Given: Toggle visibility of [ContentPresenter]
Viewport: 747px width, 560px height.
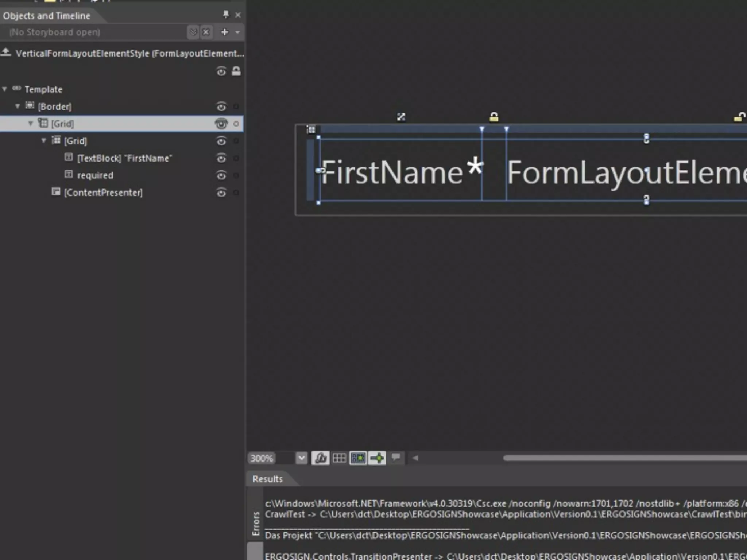Looking at the screenshot, I should click(x=221, y=192).
